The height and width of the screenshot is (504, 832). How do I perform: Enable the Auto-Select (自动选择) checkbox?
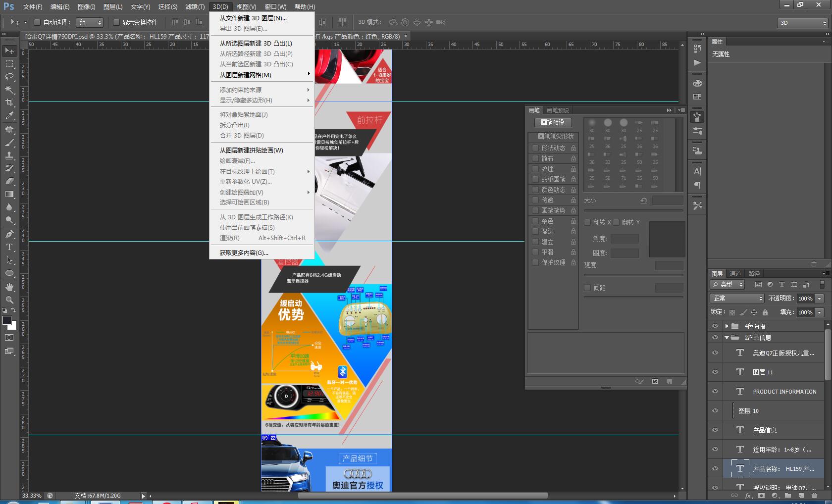tap(37, 22)
